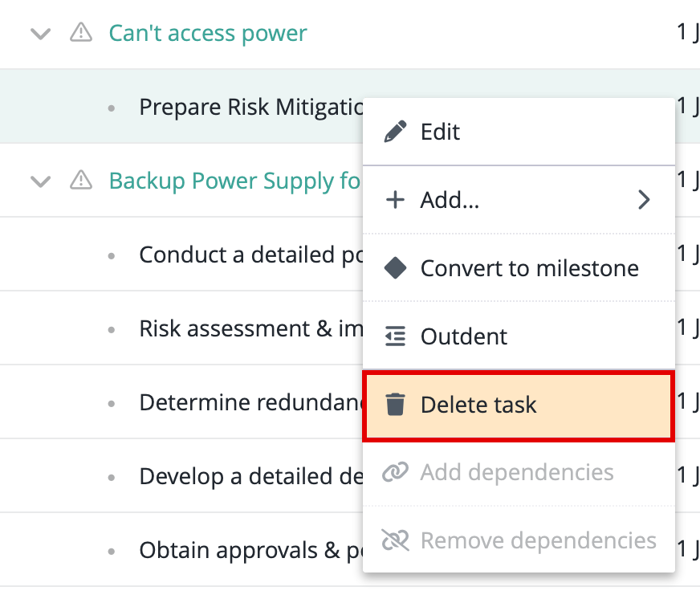Click the plus icon beside Add
This screenshot has height=599, width=700.
coord(395,200)
